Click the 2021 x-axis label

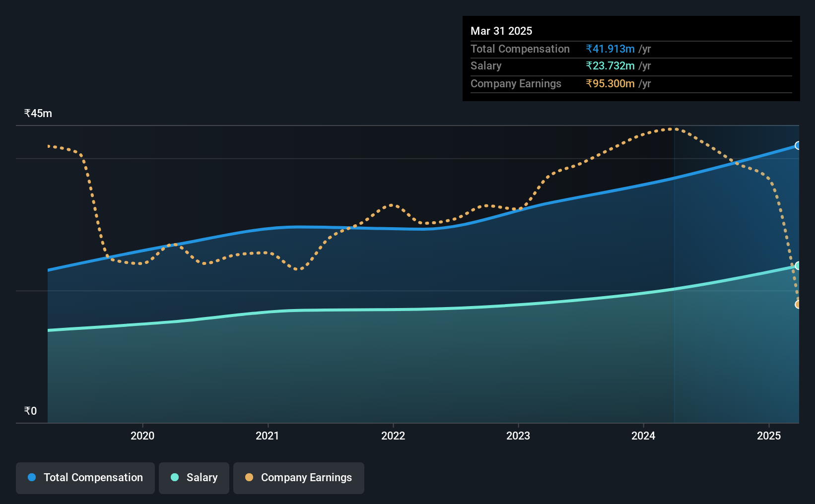click(x=268, y=436)
